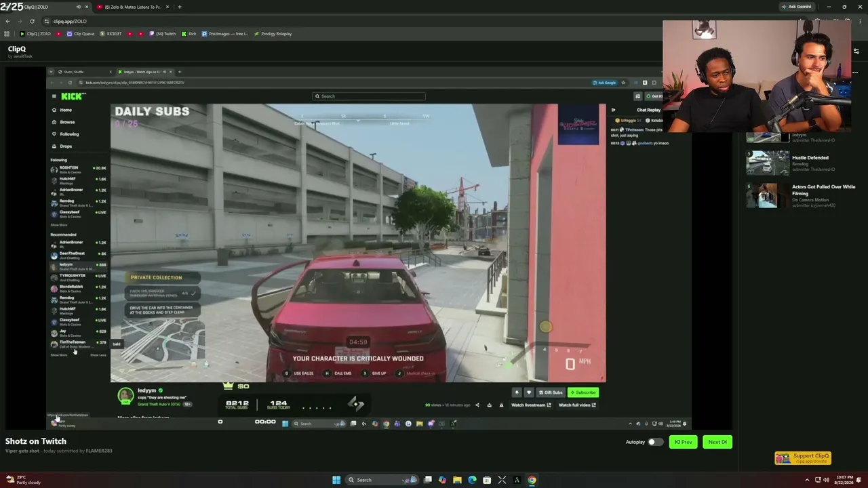Collapse the Chat Replay panel arrow
868x488 pixels.
pos(613,110)
